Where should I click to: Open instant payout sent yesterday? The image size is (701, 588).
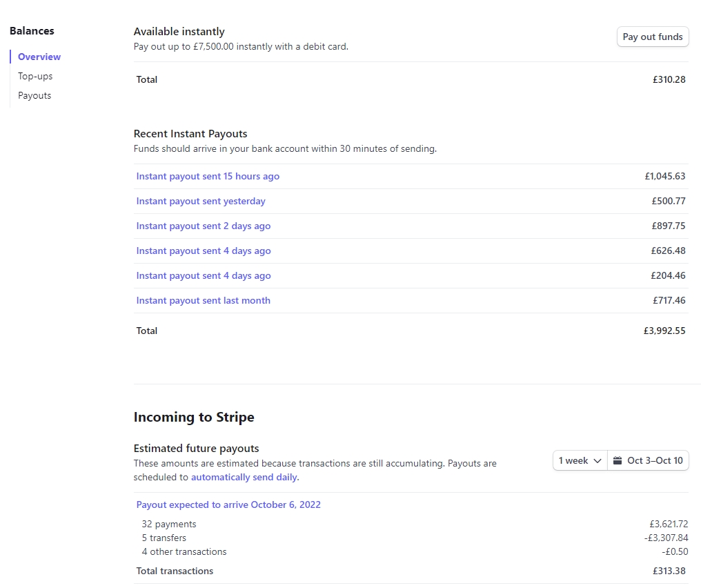click(x=201, y=201)
